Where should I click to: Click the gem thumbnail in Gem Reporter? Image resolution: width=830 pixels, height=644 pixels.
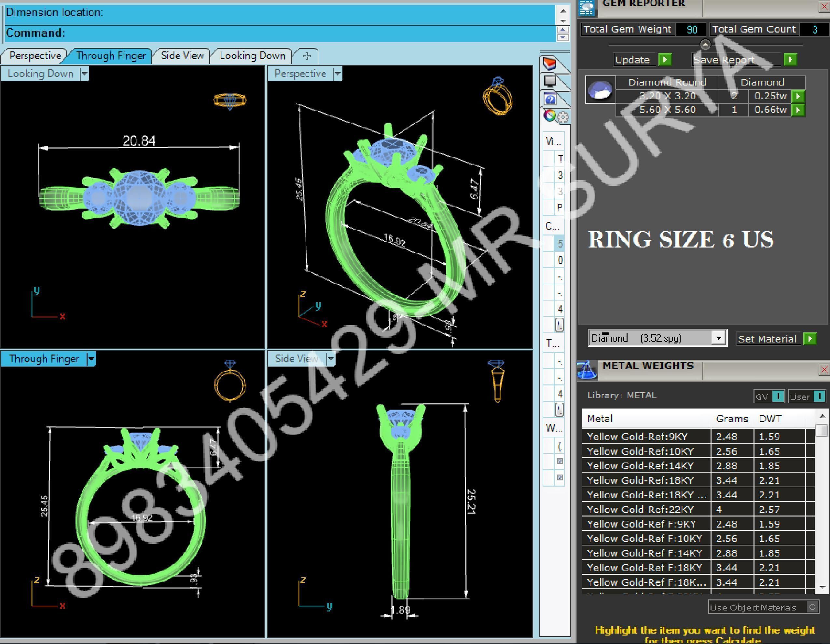(x=601, y=90)
